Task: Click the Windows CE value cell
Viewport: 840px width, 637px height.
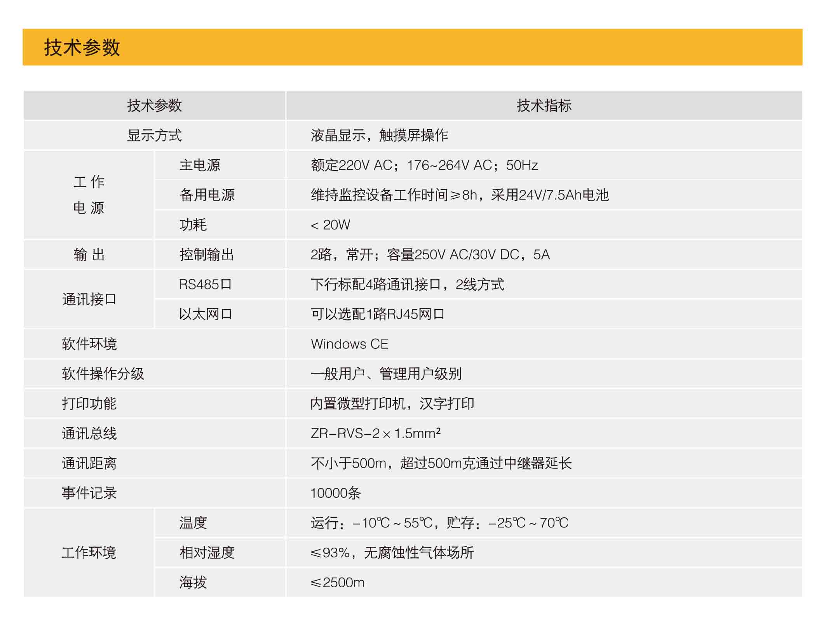Action: pyautogui.click(x=349, y=344)
